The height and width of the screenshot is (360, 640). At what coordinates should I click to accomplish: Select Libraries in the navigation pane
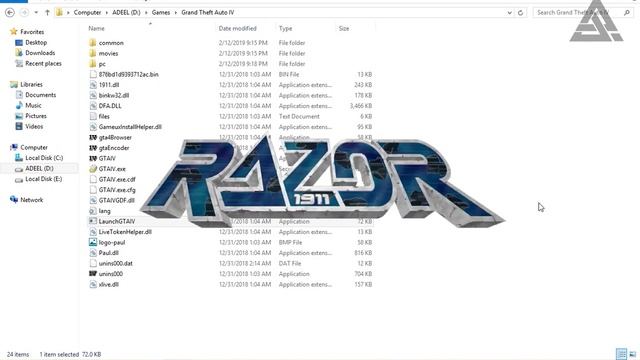(31, 84)
